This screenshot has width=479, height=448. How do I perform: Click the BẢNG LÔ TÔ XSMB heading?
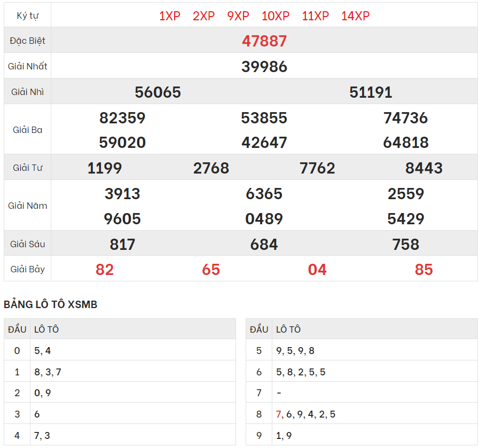coord(51,304)
